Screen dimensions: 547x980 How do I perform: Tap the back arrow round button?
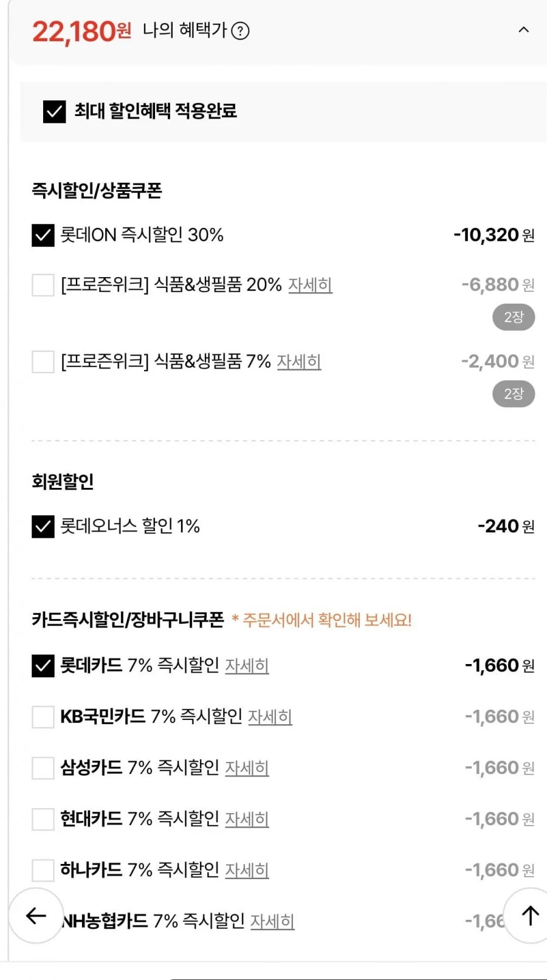[x=36, y=916]
